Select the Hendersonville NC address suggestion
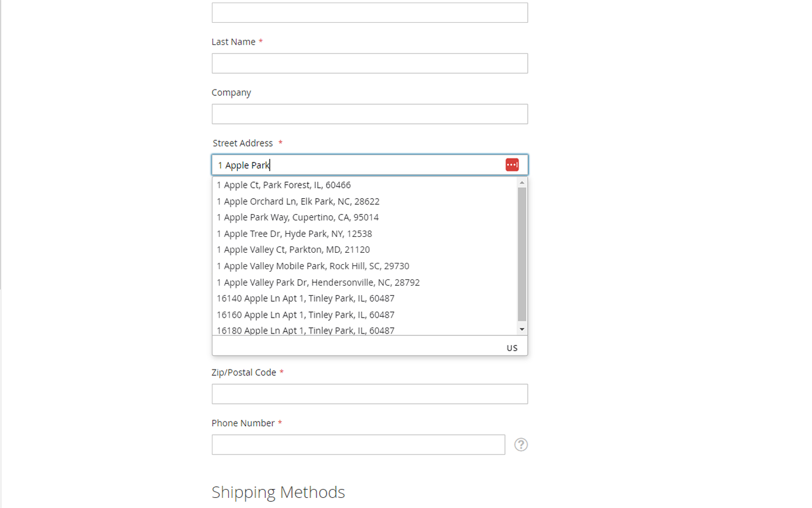Image resolution: width=812 pixels, height=508 pixels. (318, 282)
